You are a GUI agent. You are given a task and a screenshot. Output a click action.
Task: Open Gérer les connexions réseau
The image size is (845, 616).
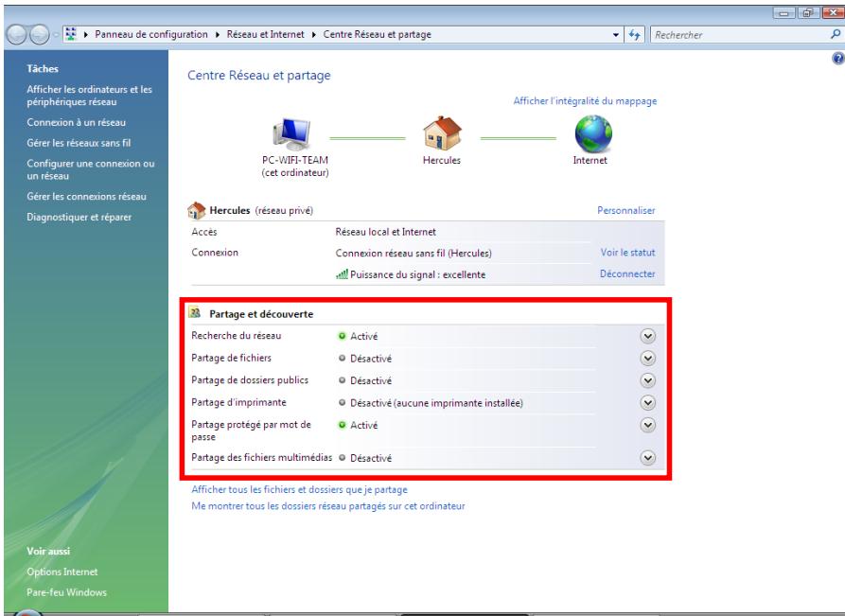[x=86, y=196]
